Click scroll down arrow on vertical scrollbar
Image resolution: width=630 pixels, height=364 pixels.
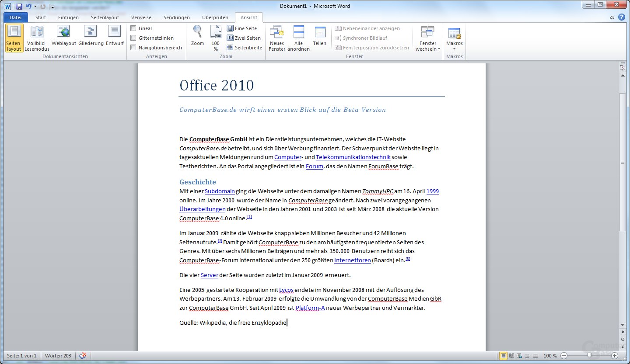tap(623, 325)
